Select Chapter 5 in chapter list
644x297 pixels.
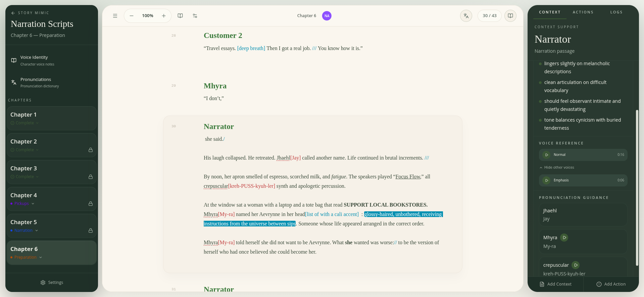(52, 226)
